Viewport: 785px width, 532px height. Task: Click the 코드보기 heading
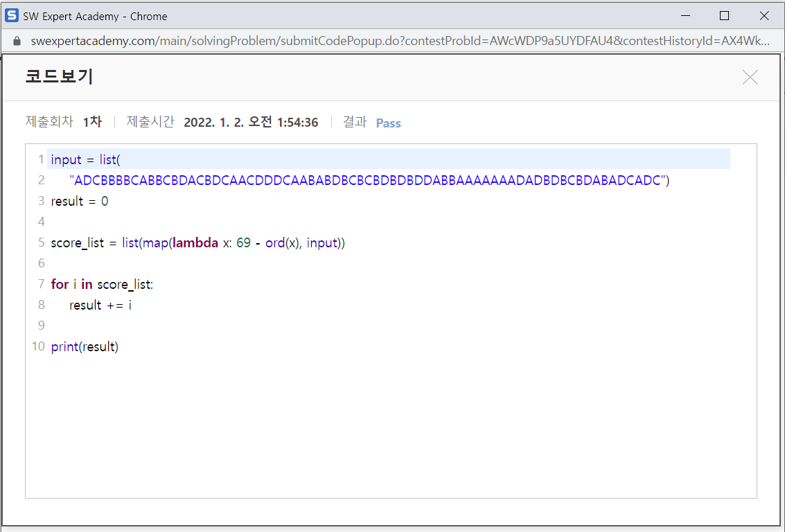coord(59,76)
